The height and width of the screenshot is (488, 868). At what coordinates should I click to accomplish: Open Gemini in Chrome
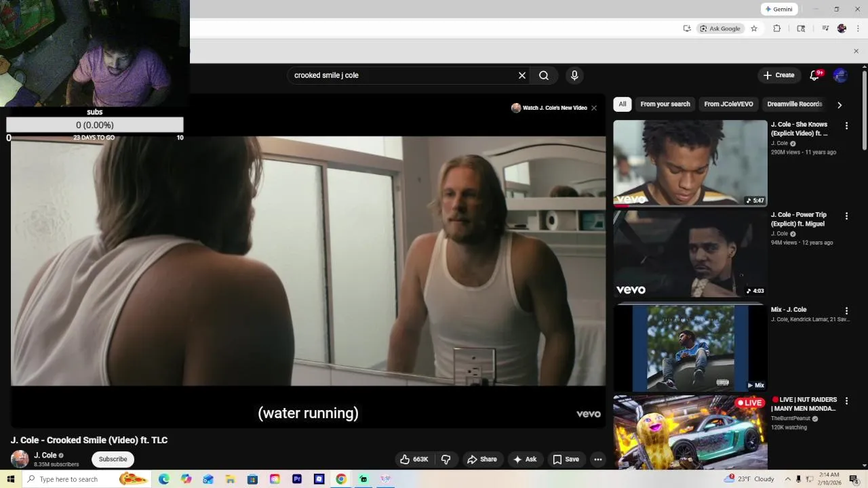pos(778,9)
